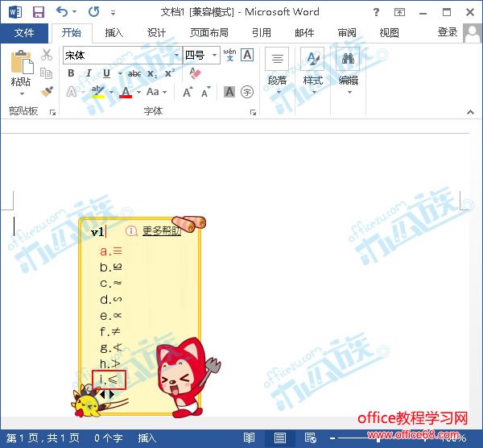Open the font size dropdown 四号
This screenshot has height=448, width=483.
click(x=214, y=56)
